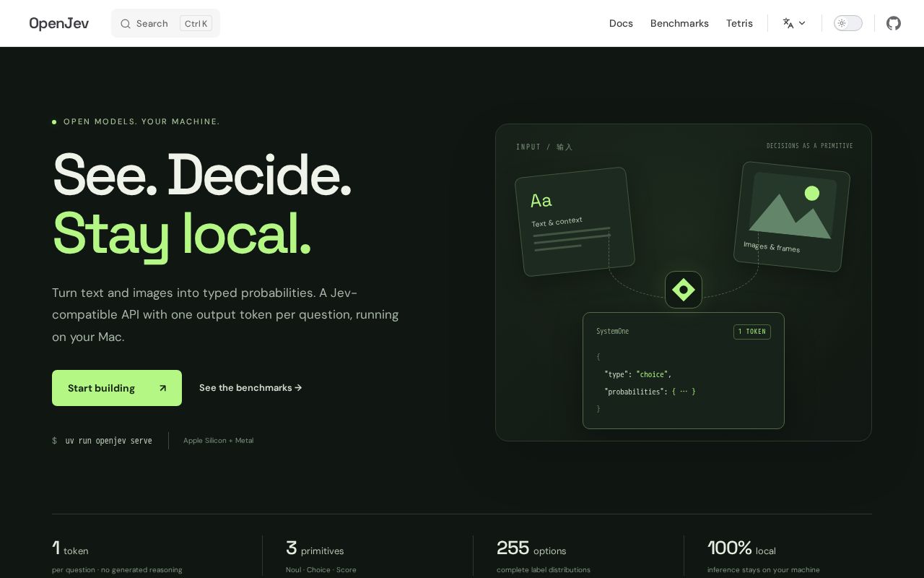The image size is (924, 578).
Task: Click the Aa text glyph
Action: [x=541, y=200]
